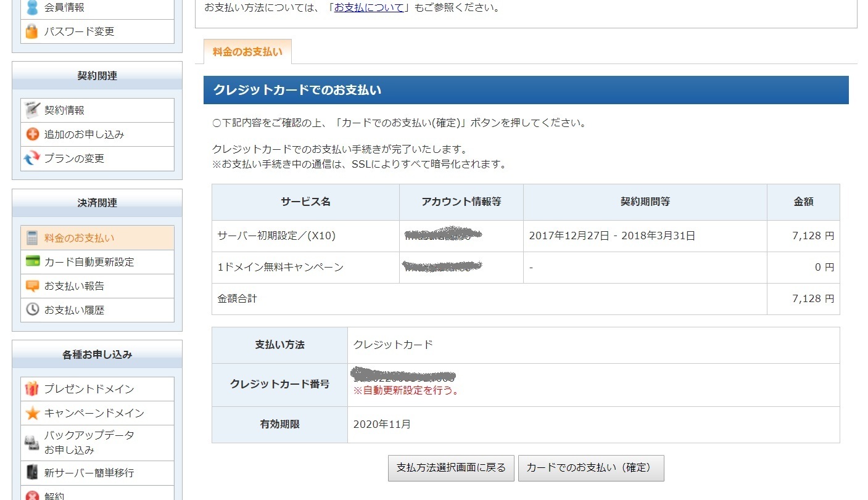Switch to the 料金のお支払い tab
This screenshot has height=500, width=868.
coord(247,52)
